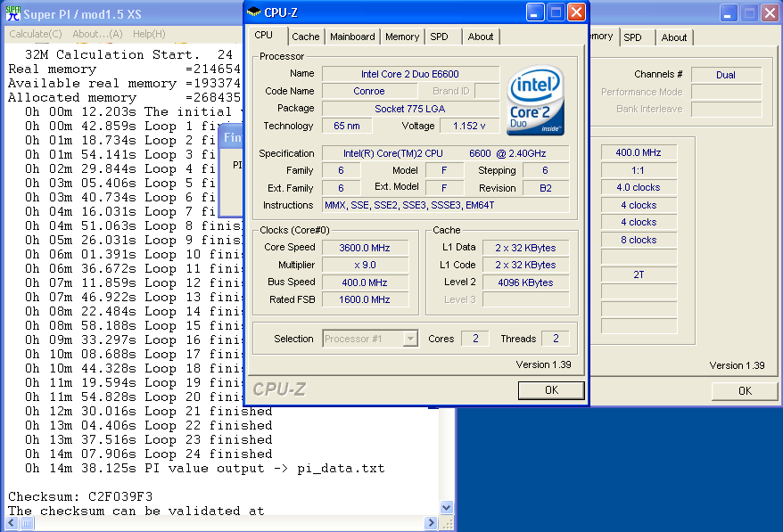Click the 'PI value output -> pi_data.txt' line
783x532 pixels.
tap(204, 468)
